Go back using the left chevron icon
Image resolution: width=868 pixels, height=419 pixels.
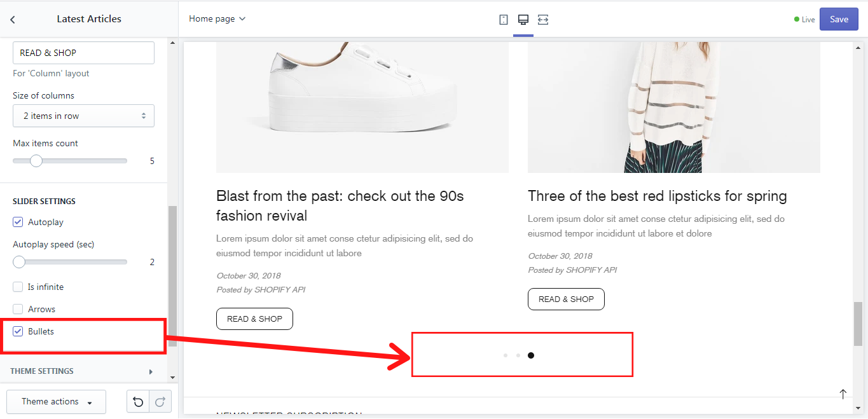point(13,20)
